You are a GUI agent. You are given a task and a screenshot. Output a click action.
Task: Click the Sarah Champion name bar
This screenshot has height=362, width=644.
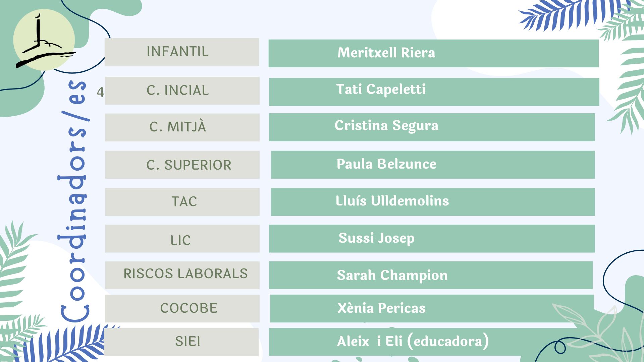point(431,275)
